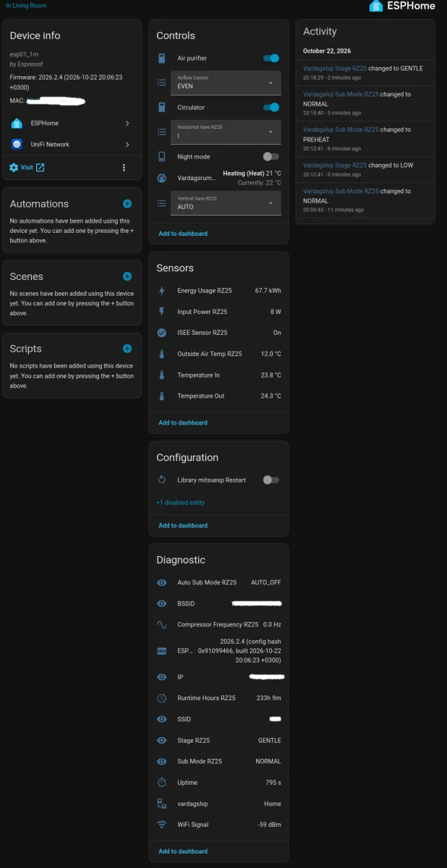Screen dimensions: 447x868
Task: Click the BSSID eye icon
Action: point(162,604)
